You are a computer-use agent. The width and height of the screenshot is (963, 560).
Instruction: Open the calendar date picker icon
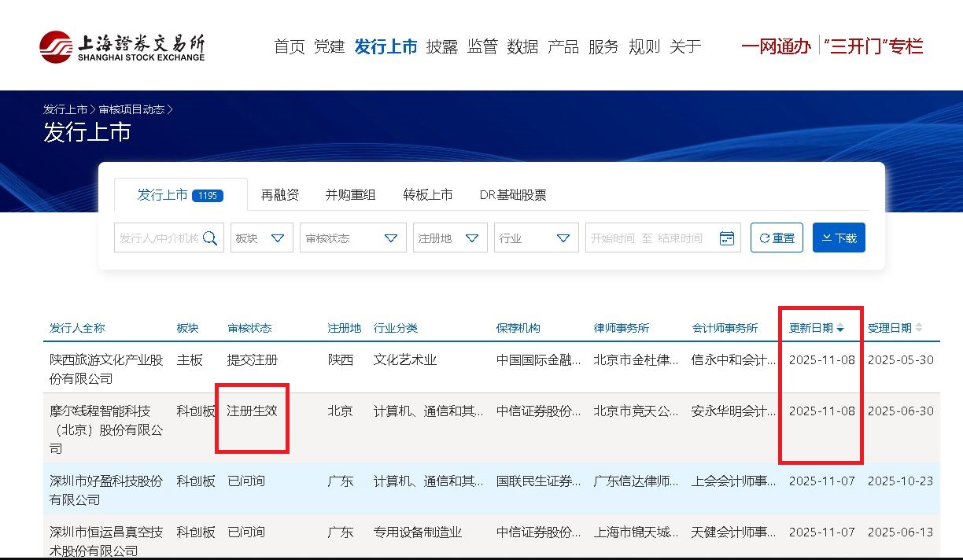(727, 238)
